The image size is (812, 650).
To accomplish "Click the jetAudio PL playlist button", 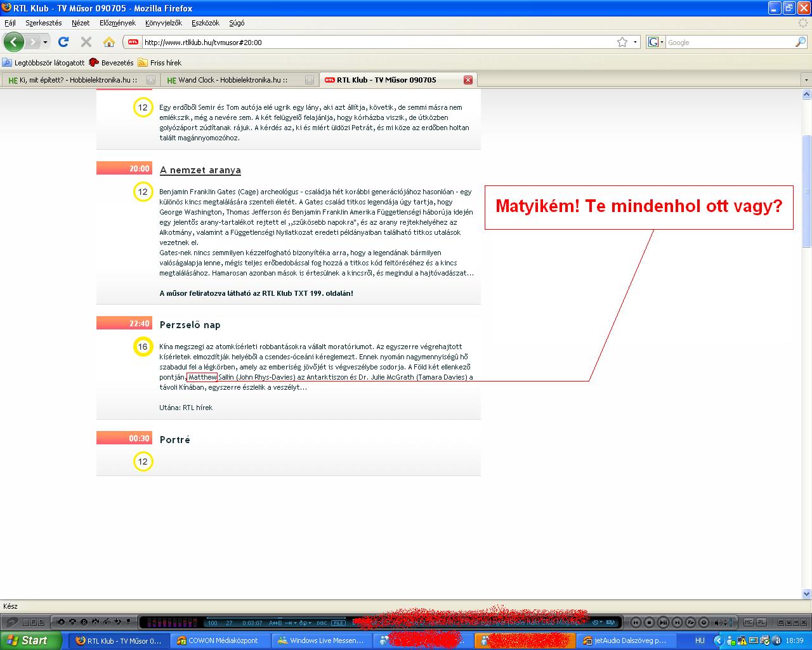I will (761, 623).
